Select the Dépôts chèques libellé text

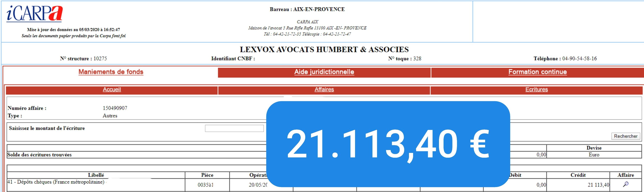coord(56,182)
